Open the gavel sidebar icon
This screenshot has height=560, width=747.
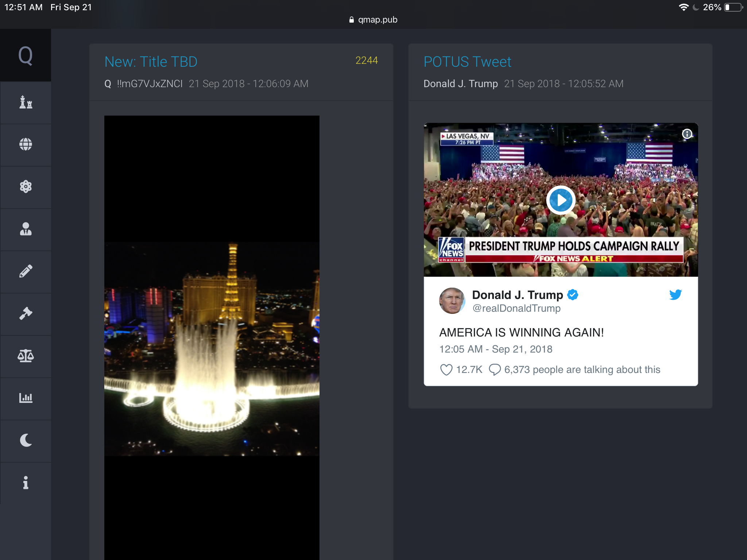coord(26,314)
